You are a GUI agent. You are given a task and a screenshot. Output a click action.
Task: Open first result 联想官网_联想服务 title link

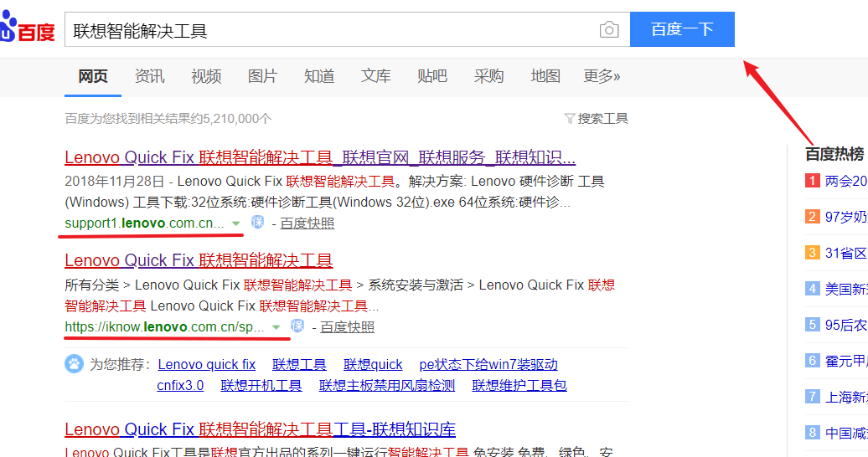320,157
